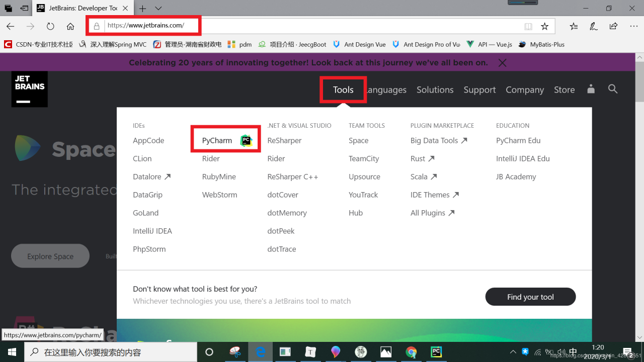Click the JetBrains logo

tap(30, 89)
